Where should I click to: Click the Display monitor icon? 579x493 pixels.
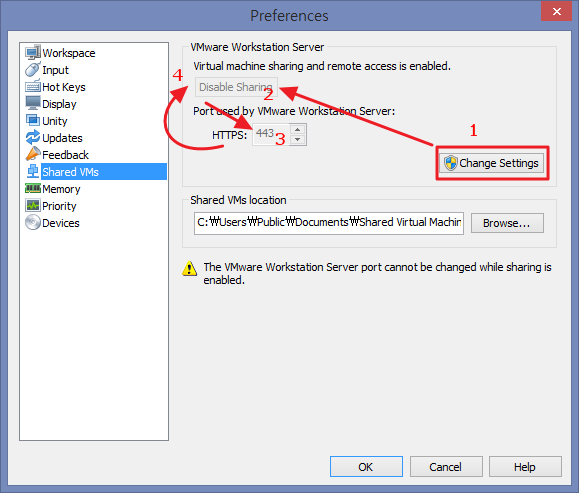(x=33, y=103)
